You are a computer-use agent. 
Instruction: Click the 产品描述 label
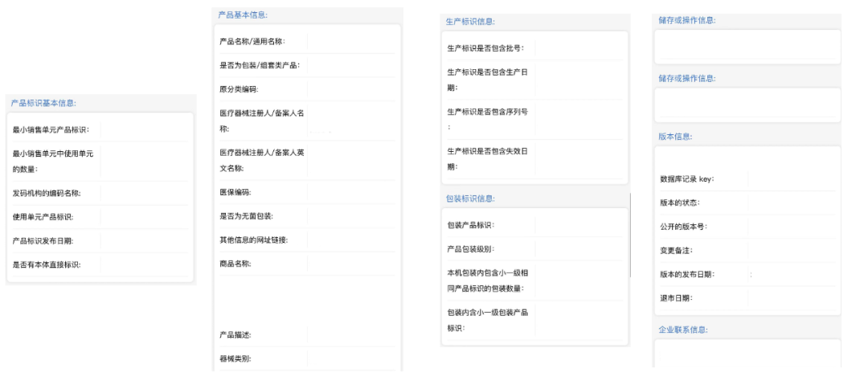click(x=235, y=335)
